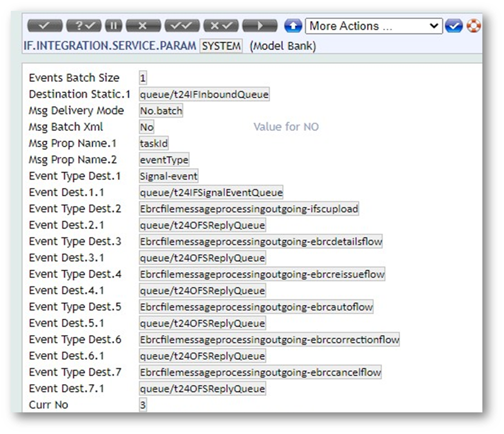504x434 pixels.
Task: Click the Msg Delivery Mode No.batch field
Action: (x=161, y=111)
